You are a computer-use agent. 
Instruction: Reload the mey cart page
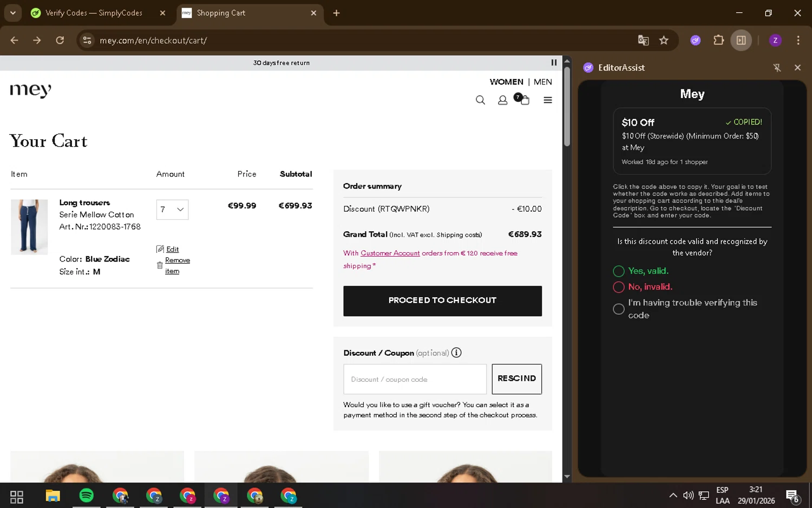(60, 40)
